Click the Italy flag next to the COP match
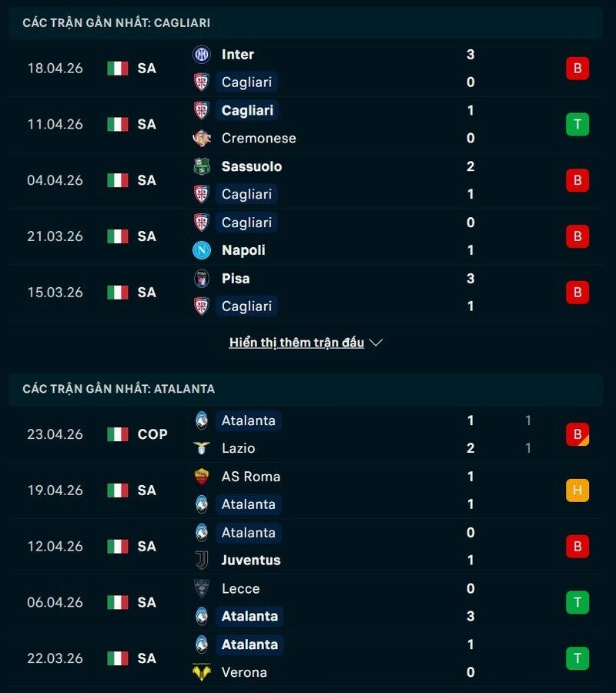The image size is (616, 693). (x=117, y=434)
